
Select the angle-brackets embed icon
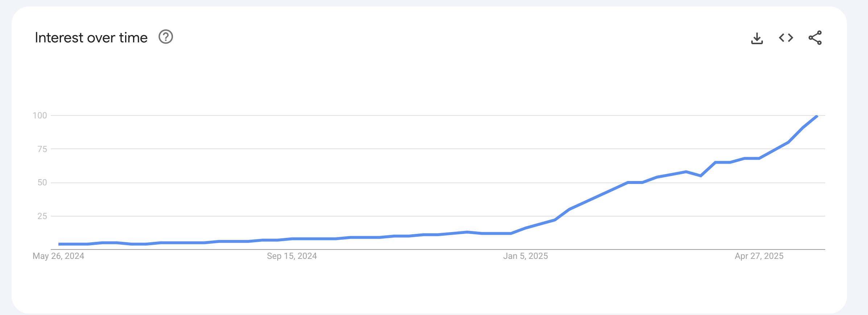coord(786,37)
